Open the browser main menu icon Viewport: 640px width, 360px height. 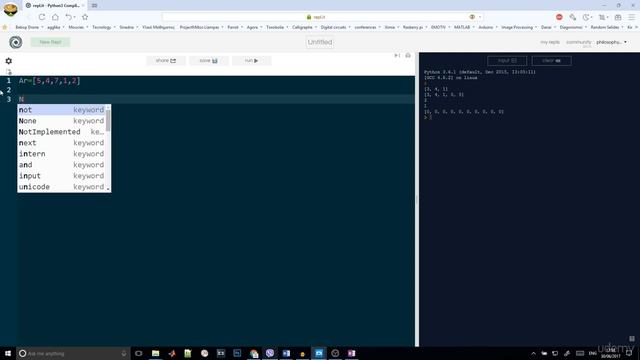(x=631, y=17)
